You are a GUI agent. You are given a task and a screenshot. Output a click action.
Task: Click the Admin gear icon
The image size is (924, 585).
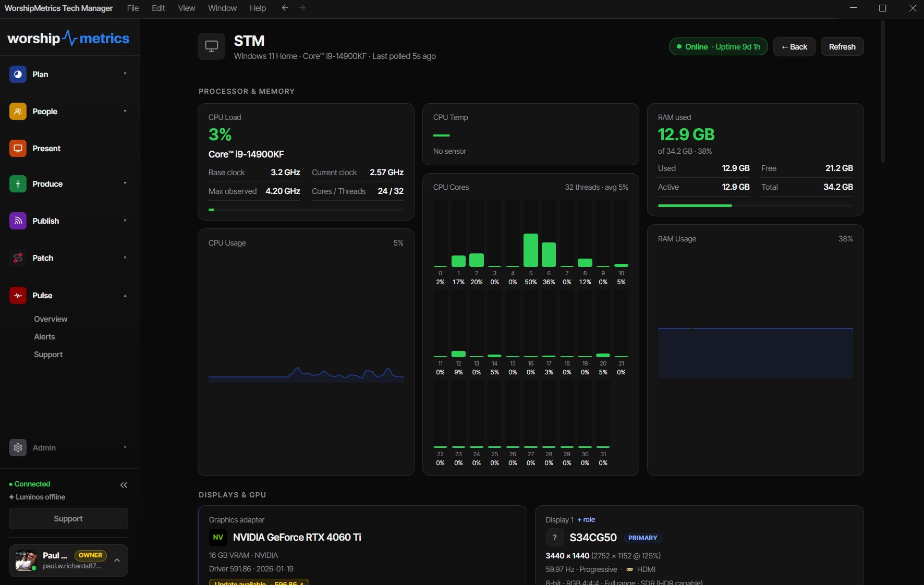coord(18,448)
